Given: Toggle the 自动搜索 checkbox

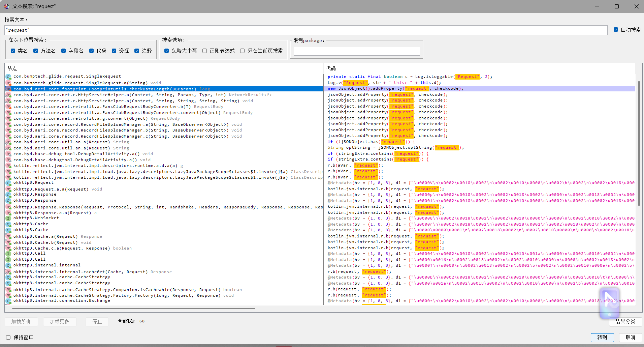Looking at the screenshot, I should click(616, 30).
